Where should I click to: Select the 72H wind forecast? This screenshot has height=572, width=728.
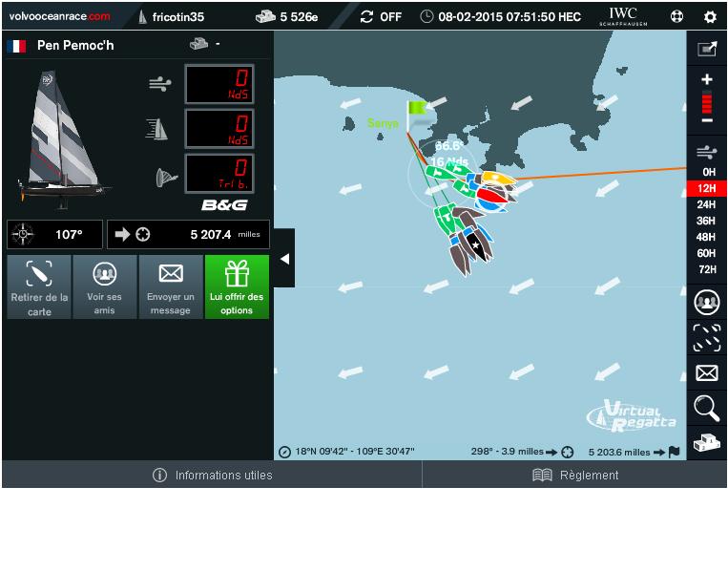(707, 269)
